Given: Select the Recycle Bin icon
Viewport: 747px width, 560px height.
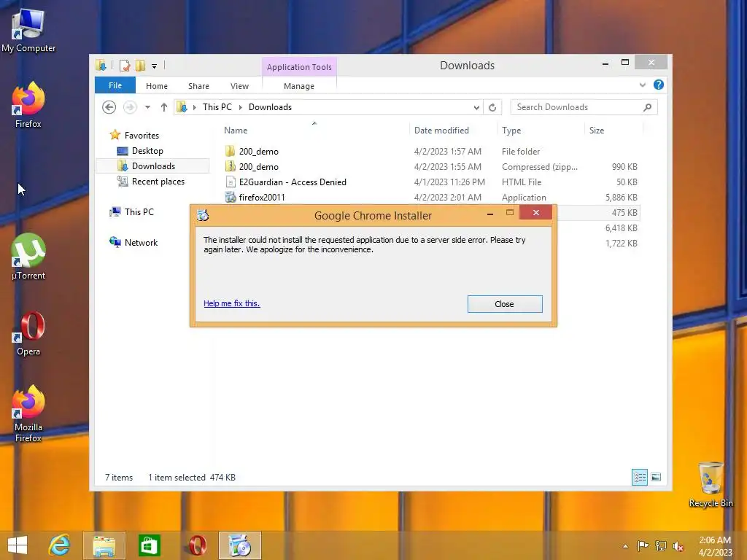Looking at the screenshot, I should click(x=711, y=484).
